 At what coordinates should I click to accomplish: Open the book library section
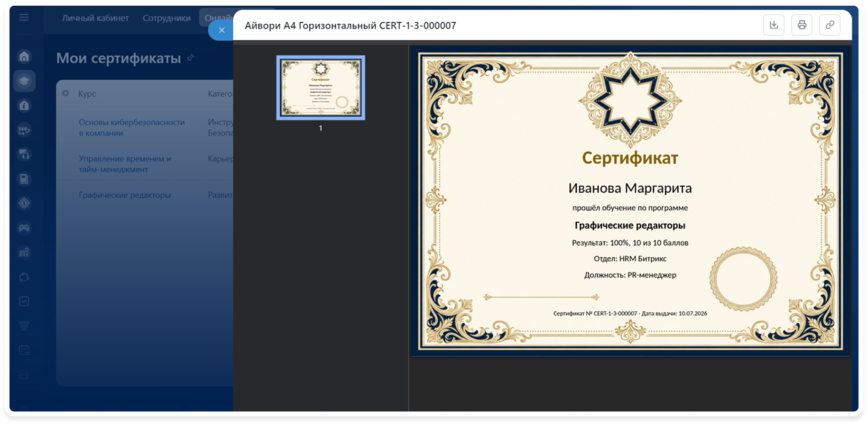click(24, 179)
